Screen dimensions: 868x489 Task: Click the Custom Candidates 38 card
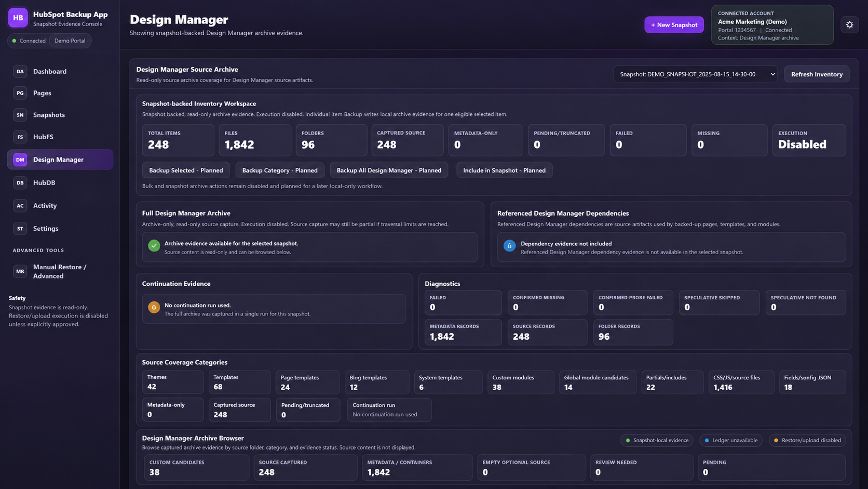197,467
